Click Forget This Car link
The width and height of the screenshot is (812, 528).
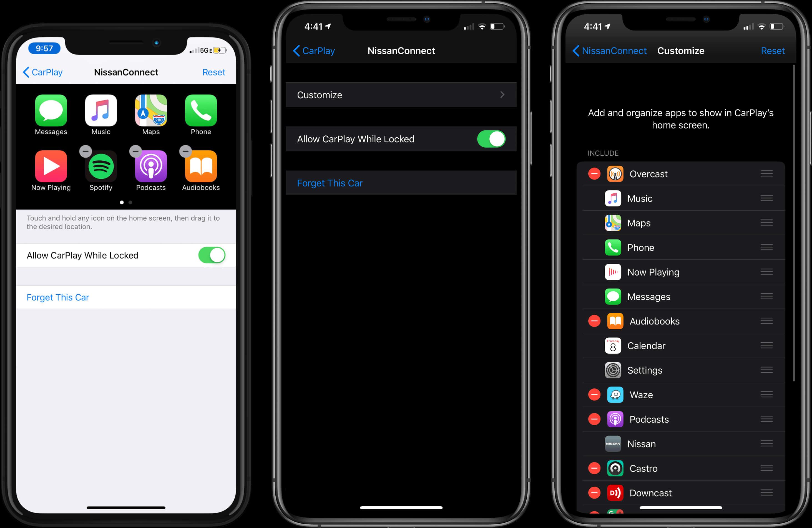59,297
